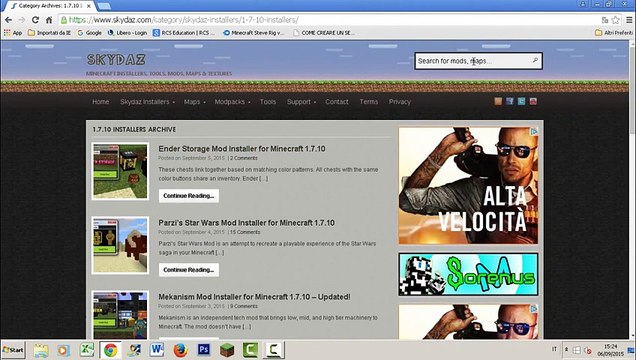636x360 pixels.
Task: Click the Mekanism post thumbnail
Action: (x=120, y=315)
